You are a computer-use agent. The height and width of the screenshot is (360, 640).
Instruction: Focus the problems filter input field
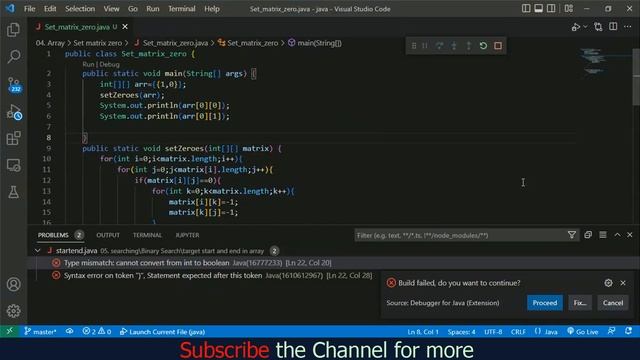click(460, 235)
